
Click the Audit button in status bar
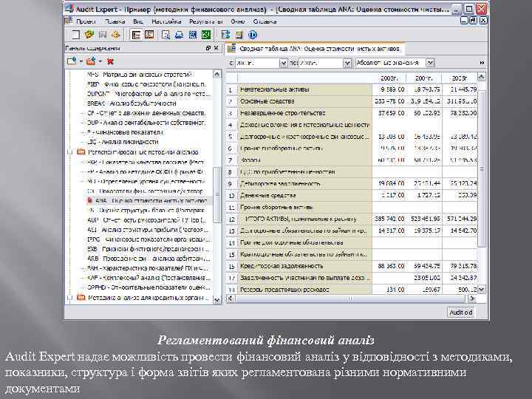tap(460, 312)
